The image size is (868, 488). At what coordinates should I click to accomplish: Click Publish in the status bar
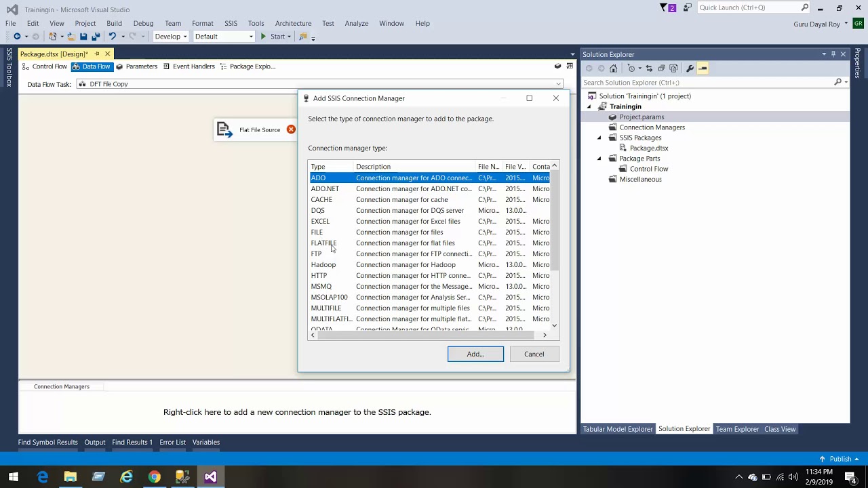839,459
